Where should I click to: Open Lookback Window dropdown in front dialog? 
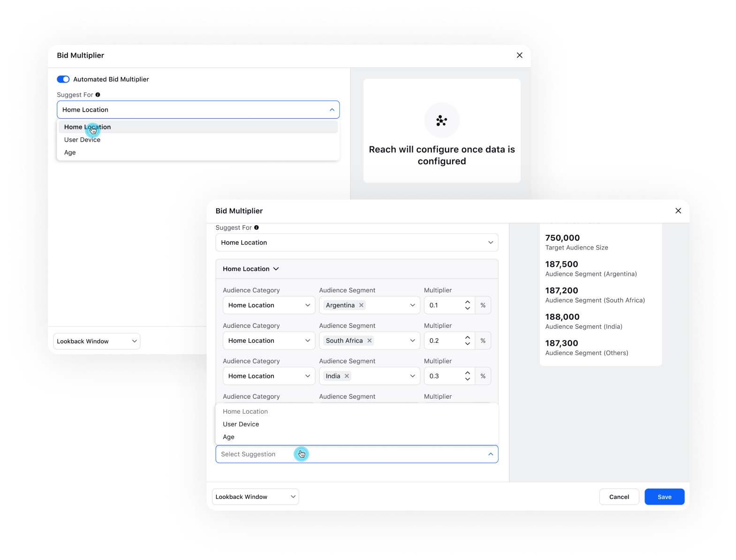point(255,497)
